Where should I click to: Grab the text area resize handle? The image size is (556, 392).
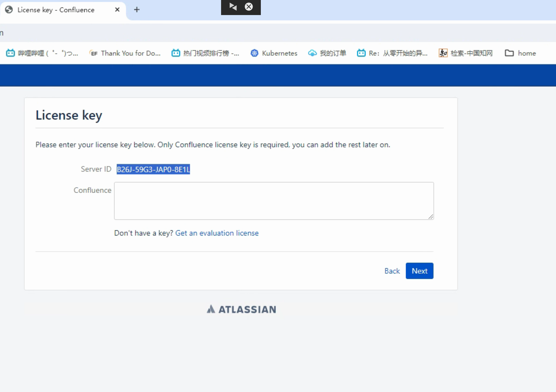(431, 216)
